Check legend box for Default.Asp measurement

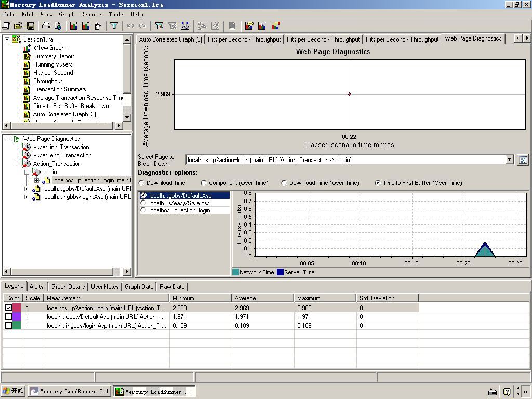pos(8,316)
